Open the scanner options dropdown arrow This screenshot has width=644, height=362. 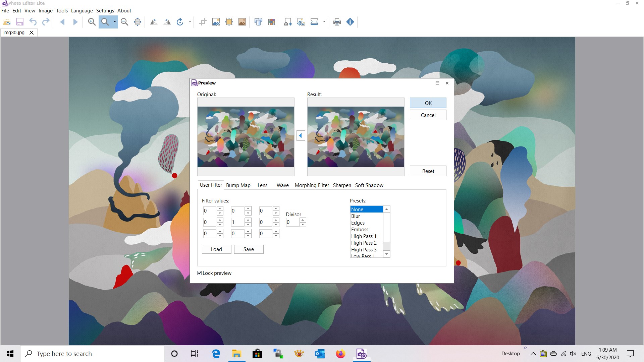click(324, 22)
